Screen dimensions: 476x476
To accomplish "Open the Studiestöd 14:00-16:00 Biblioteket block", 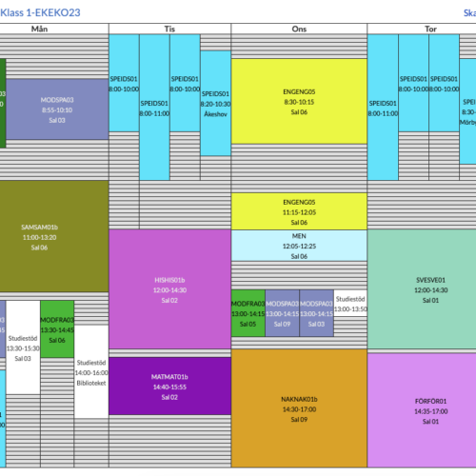I will click(91, 372).
